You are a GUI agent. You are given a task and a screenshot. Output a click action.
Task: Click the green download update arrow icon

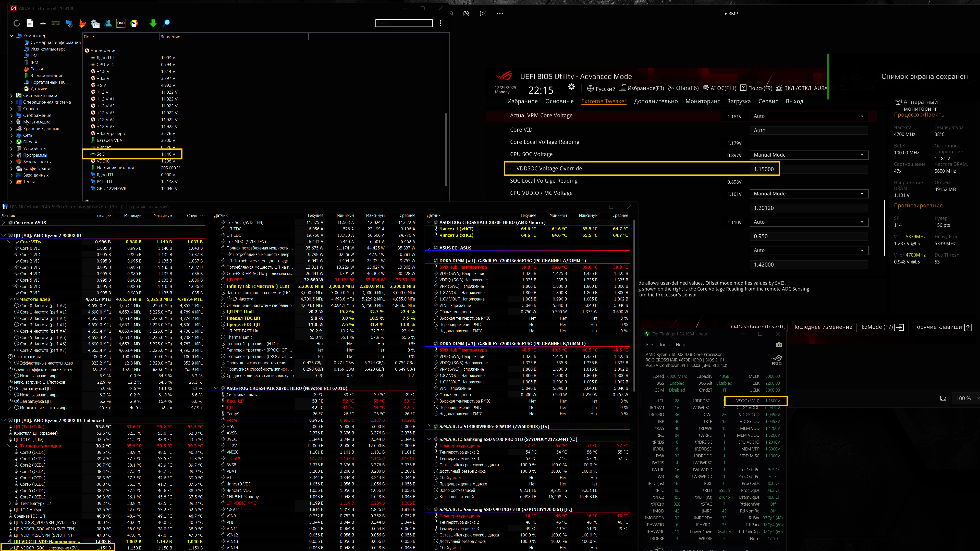coord(153,23)
